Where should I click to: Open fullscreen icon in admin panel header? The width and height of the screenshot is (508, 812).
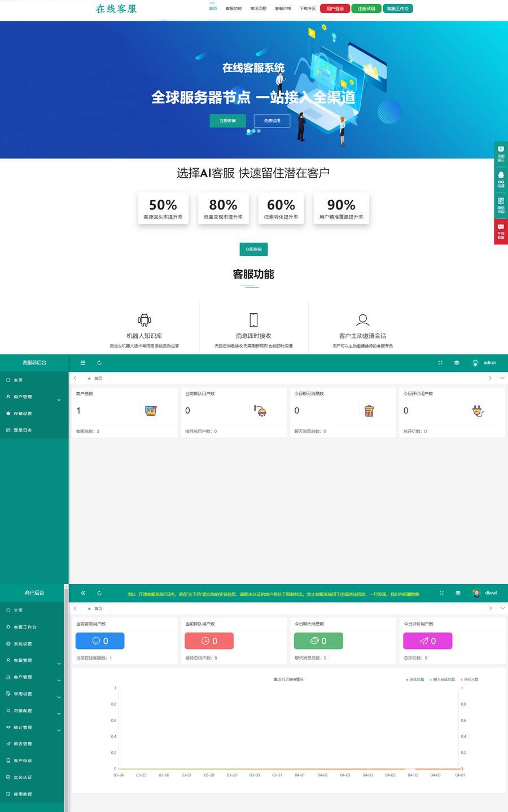click(x=440, y=363)
